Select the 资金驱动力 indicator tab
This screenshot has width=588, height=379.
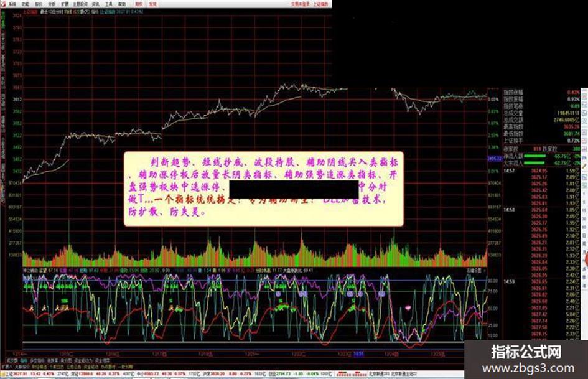pyautogui.click(x=83, y=360)
